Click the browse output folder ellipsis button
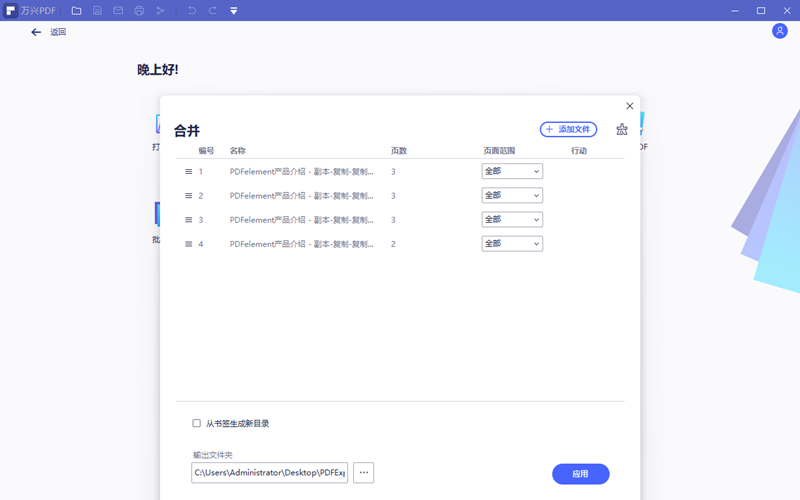The height and width of the screenshot is (500, 800). [x=364, y=472]
